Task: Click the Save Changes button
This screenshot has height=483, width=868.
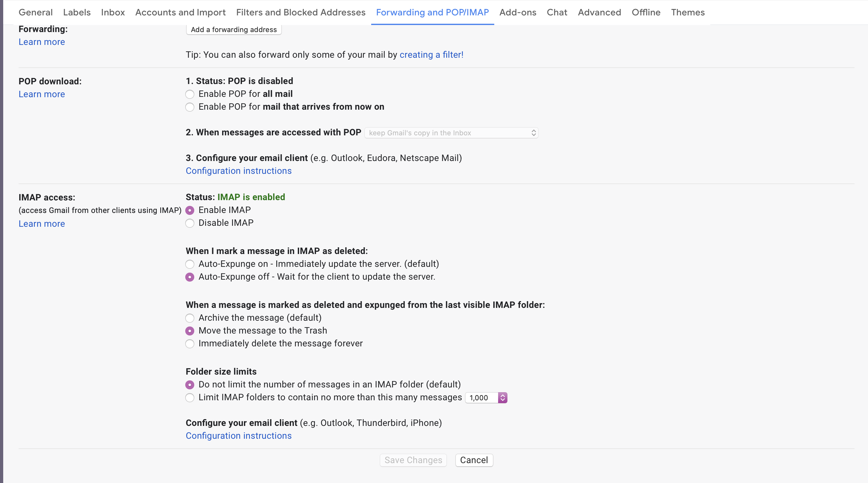Action: click(413, 460)
